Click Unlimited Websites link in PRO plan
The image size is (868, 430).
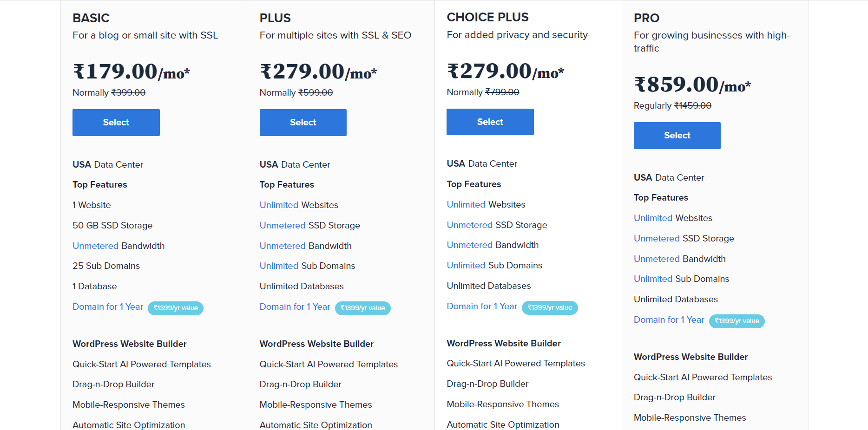[653, 218]
